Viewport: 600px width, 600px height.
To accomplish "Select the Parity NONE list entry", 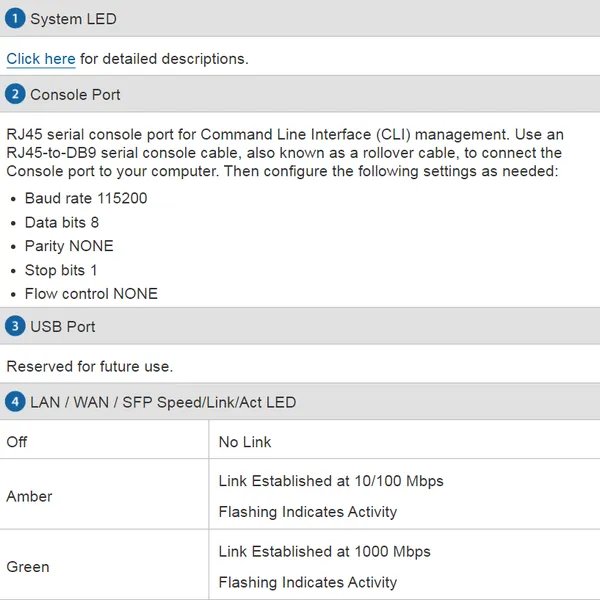I will (x=69, y=246).
